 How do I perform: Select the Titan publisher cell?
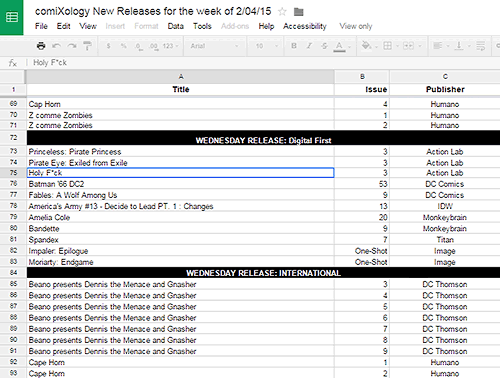[445, 240]
